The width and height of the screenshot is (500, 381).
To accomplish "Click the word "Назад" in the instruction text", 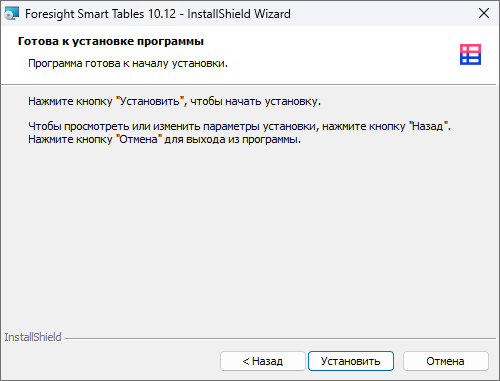I will pyautogui.click(x=428, y=126).
